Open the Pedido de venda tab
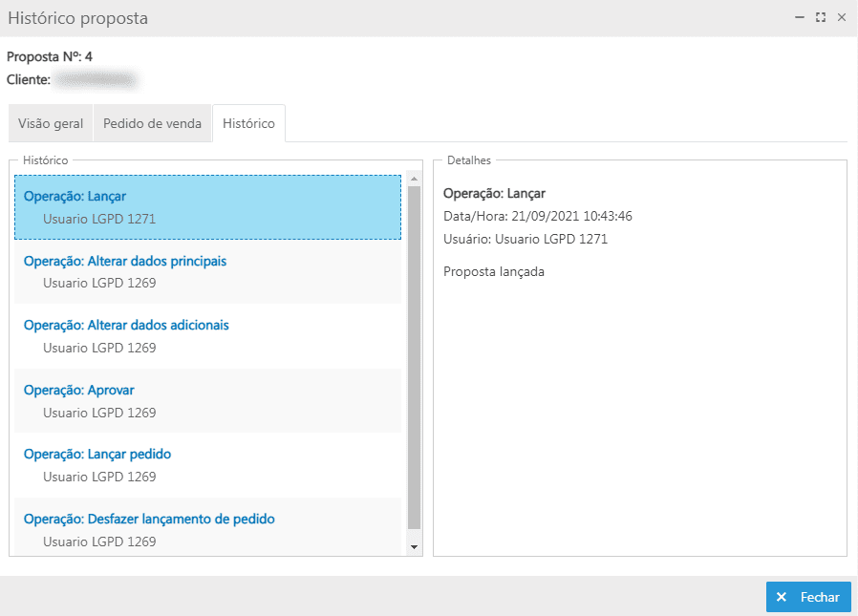Viewport: 858px width, 616px height. click(152, 124)
